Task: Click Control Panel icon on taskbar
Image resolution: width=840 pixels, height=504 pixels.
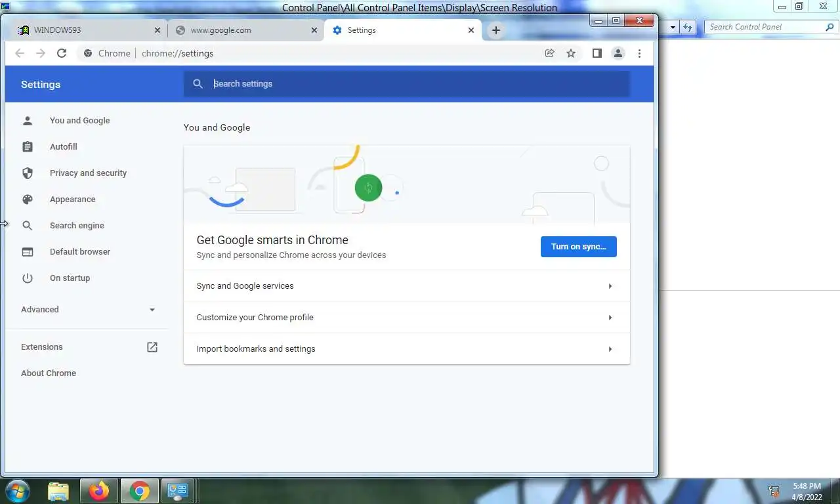Action: pos(178,491)
